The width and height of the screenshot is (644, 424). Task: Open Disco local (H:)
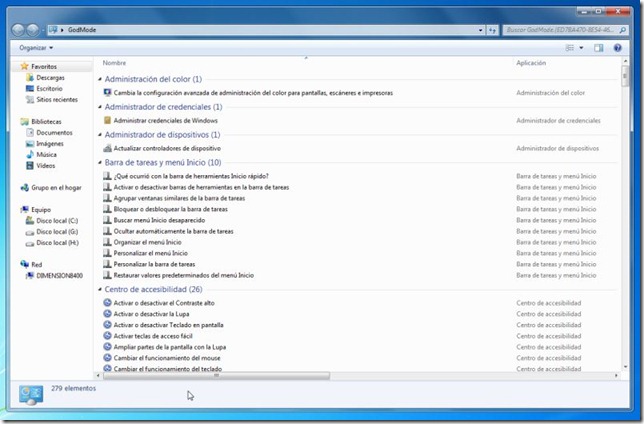click(52, 243)
